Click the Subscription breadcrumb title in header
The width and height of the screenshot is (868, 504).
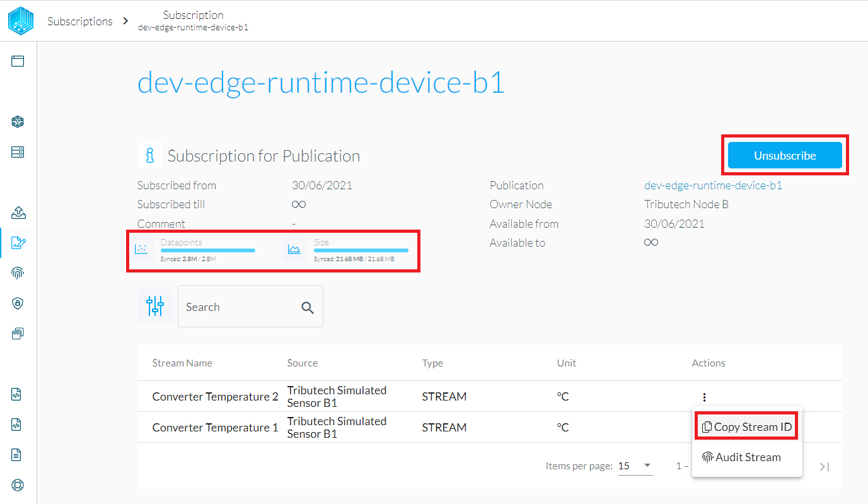pyautogui.click(x=193, y=15)
